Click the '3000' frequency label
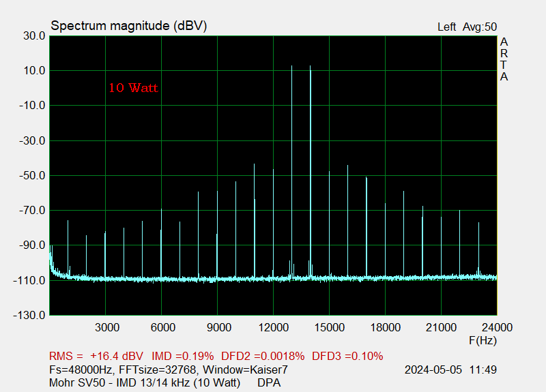This screenshot has height=392, width=546. tap(107, 327)
